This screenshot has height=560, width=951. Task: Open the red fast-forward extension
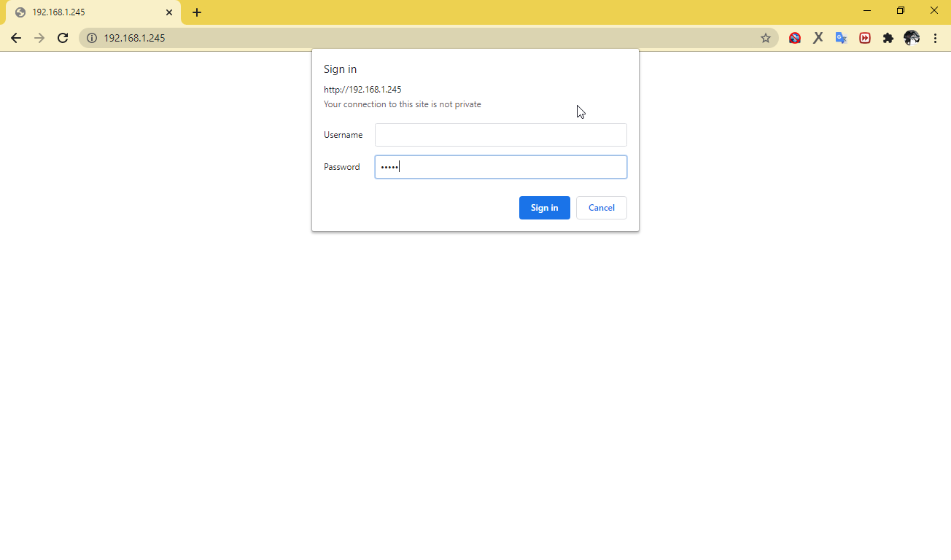click(864, 37)
